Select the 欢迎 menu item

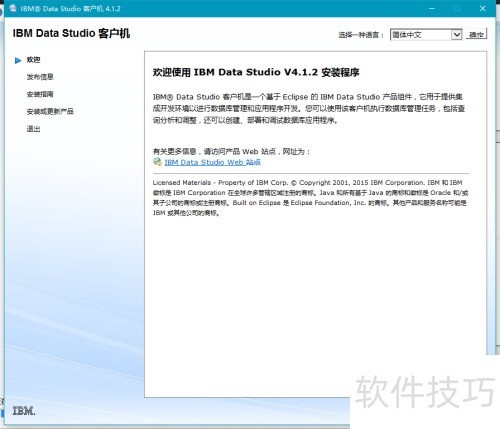coord(33,60)
